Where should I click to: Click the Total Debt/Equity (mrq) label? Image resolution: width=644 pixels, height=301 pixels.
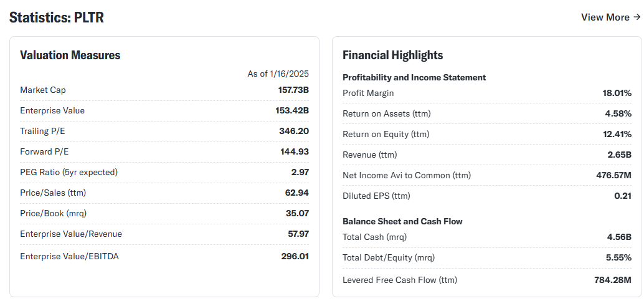click(389, 258)
